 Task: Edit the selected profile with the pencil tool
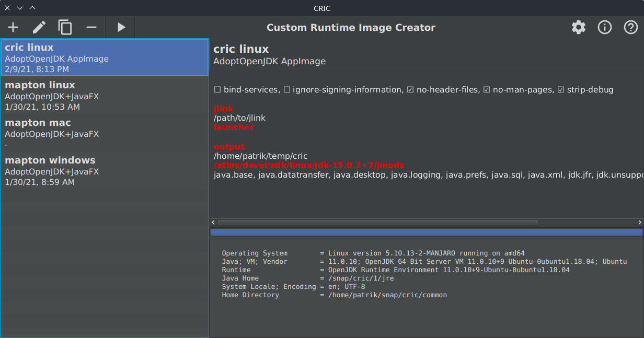(39, 27)
